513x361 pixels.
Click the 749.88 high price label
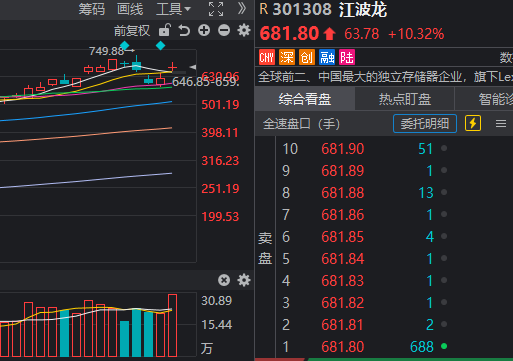point(107,51)
